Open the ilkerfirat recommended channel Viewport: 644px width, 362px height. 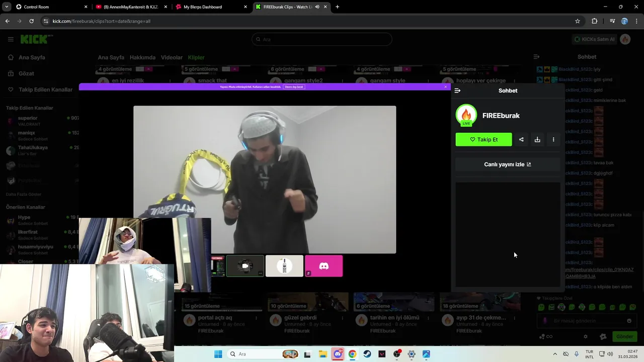tap(42, 235)
